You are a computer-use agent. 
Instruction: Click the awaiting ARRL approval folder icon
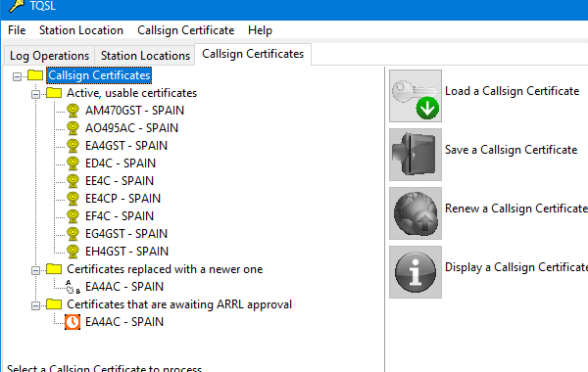[x=54, y=304]
